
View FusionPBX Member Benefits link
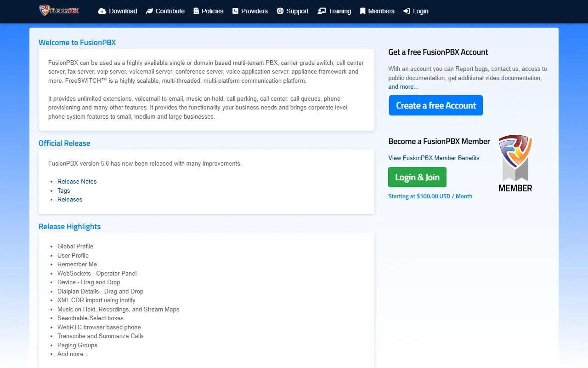[x=434, y=158]
